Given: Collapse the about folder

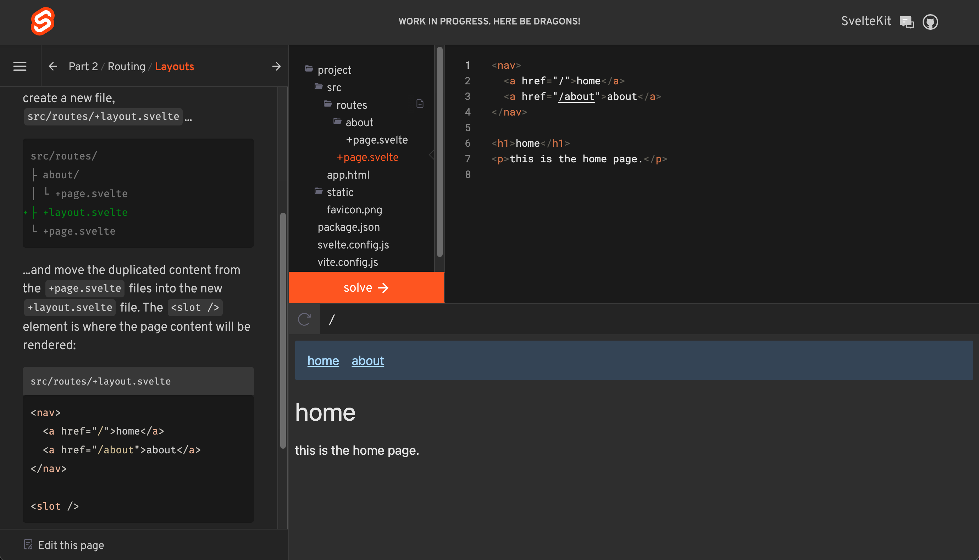Looking at the screenshot, I should (x=359, y=123).
